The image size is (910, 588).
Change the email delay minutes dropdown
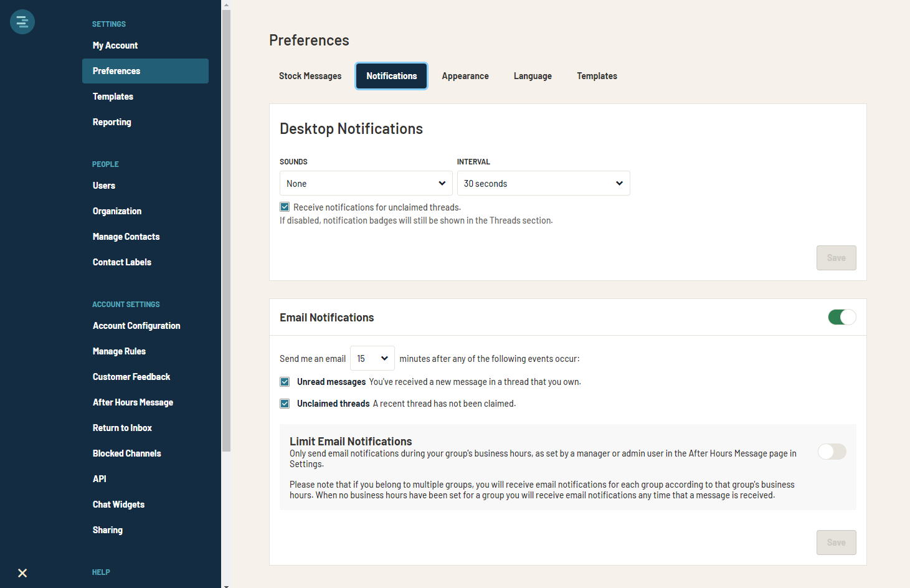coord(372,358)
